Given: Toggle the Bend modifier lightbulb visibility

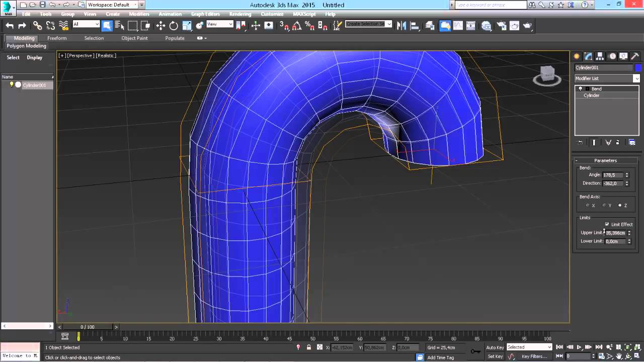Looking at the screenshot, I should click(x=580, y=88).
